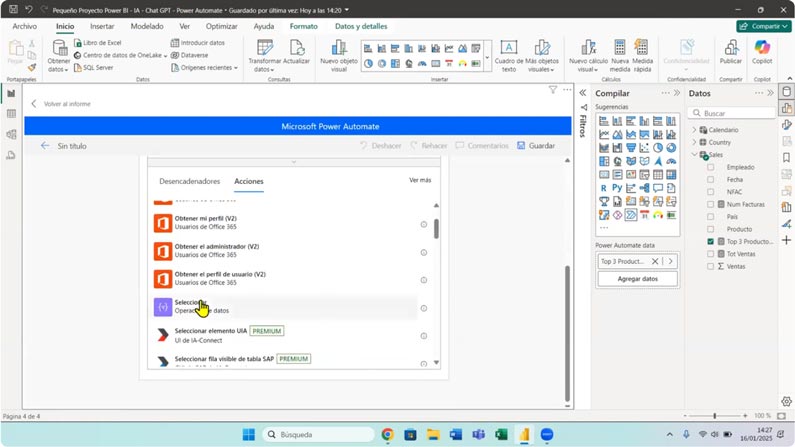Click the Publicar icon in ribbon
795x447 pixels.
(x=731, y=49)
